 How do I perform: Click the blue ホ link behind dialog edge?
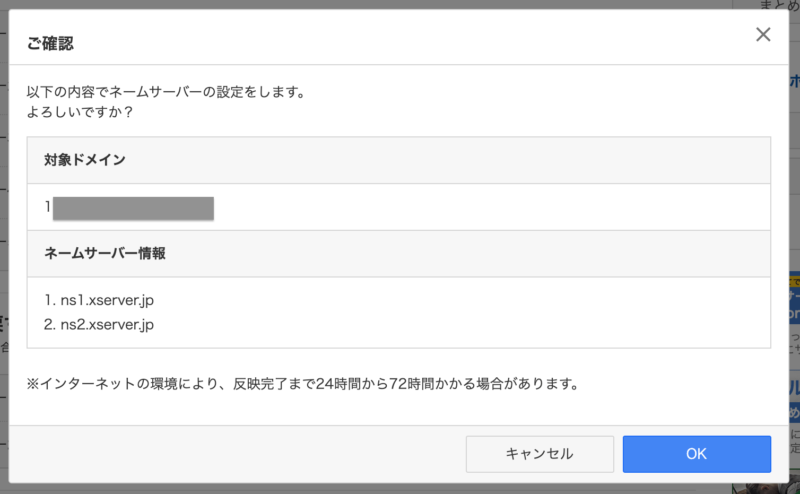click(794, 81)
